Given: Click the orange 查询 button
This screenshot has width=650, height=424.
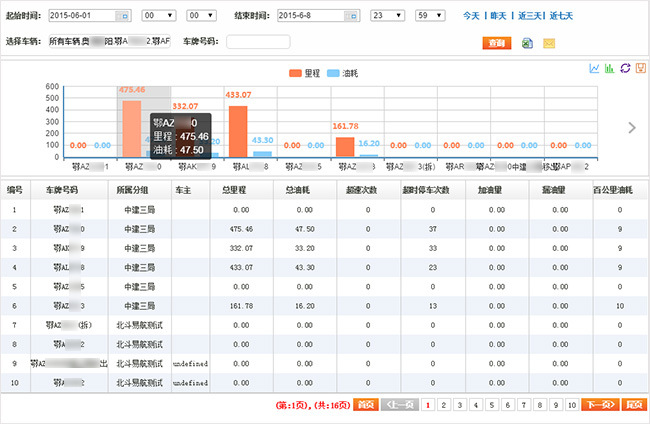Looking at the screenshot, I should [497, 43].
